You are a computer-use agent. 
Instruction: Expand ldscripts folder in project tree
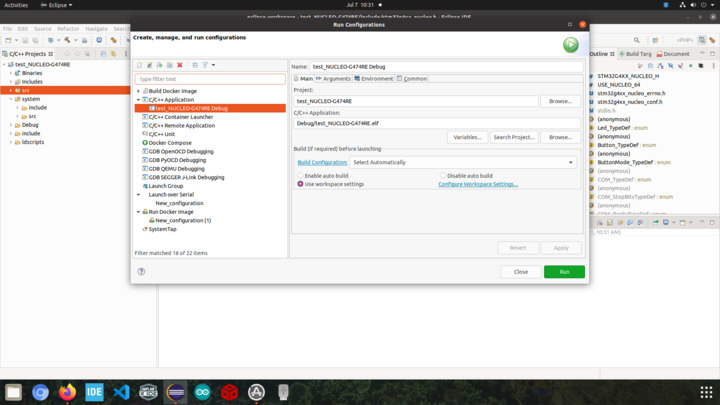tap(11, 142)
